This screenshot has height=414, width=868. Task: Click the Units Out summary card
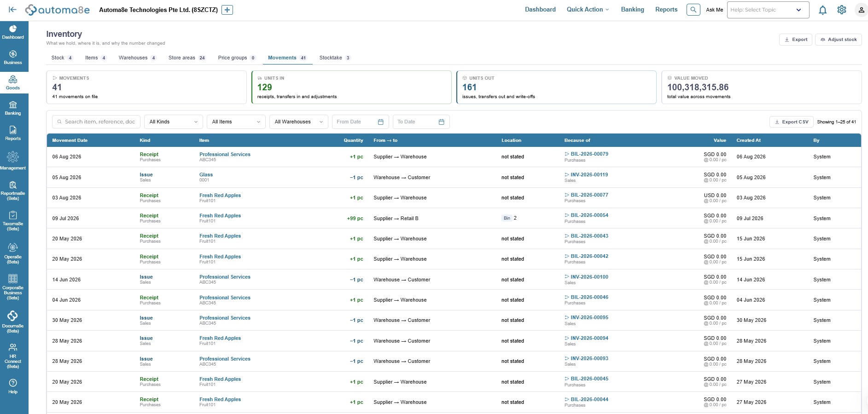(556, 87)
